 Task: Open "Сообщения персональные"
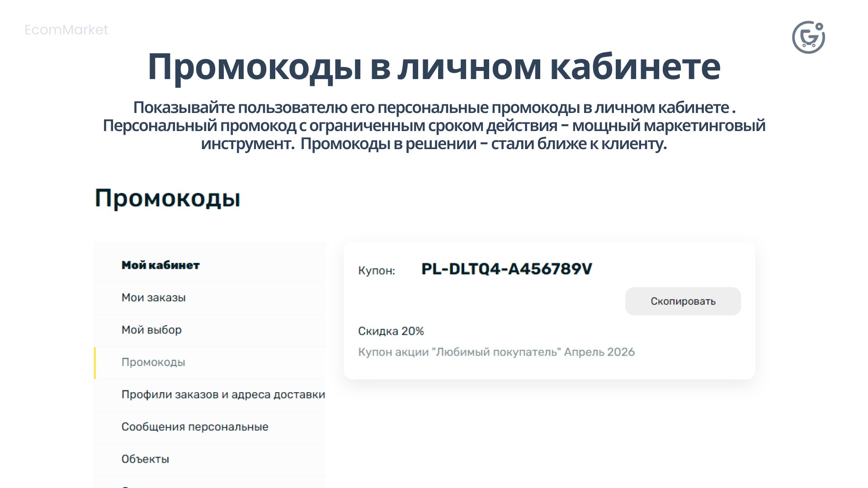[x=194, y=427]
